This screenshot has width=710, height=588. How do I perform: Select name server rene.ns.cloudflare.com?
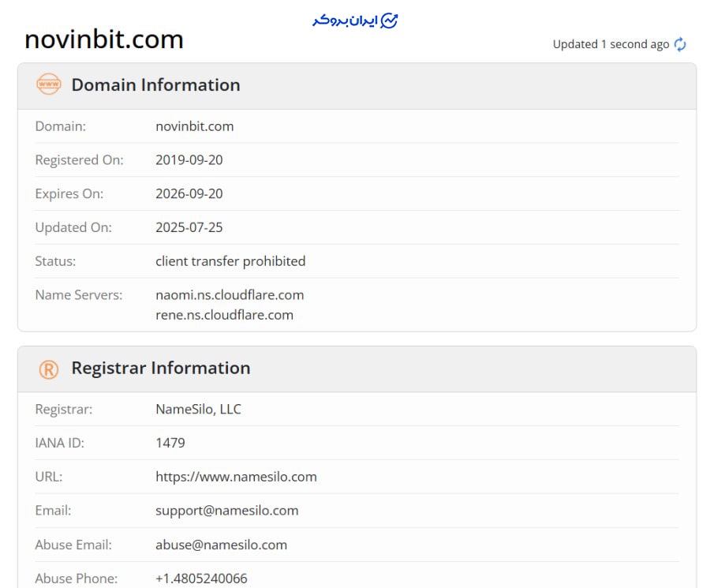(x=225, y=315)
